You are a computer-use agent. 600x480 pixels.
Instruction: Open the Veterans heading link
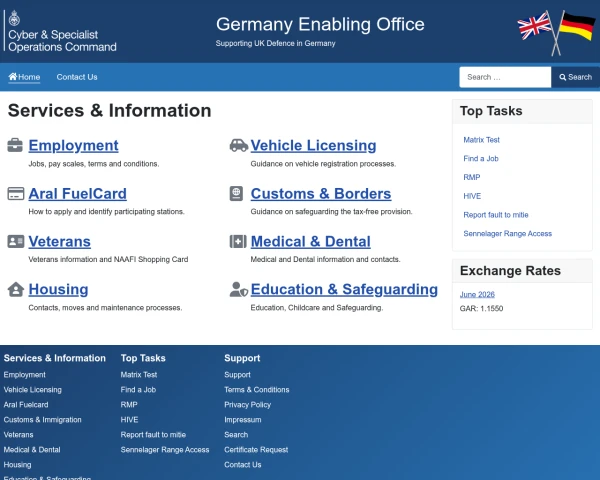click(x=60, y=242)
